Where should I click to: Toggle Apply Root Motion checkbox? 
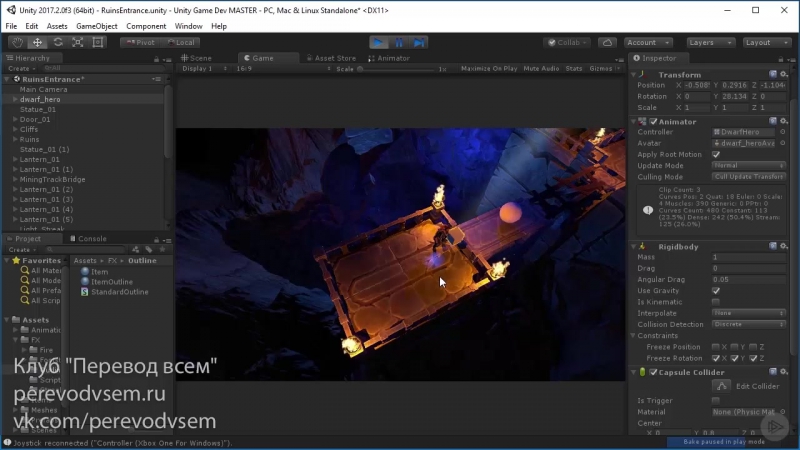[x=716, y=155]
